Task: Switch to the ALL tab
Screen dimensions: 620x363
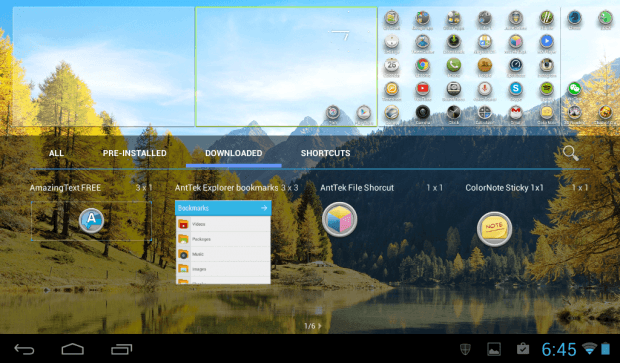Action: coord(56,153)
